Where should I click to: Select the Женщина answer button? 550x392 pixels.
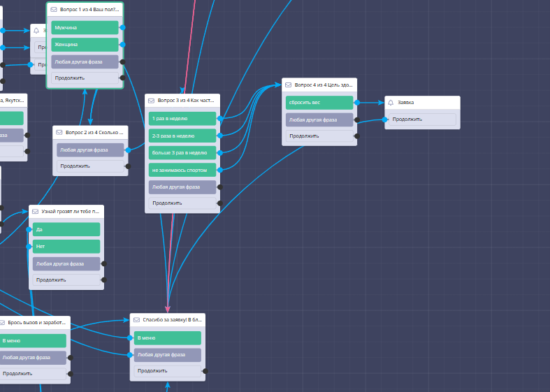point(85,45)
